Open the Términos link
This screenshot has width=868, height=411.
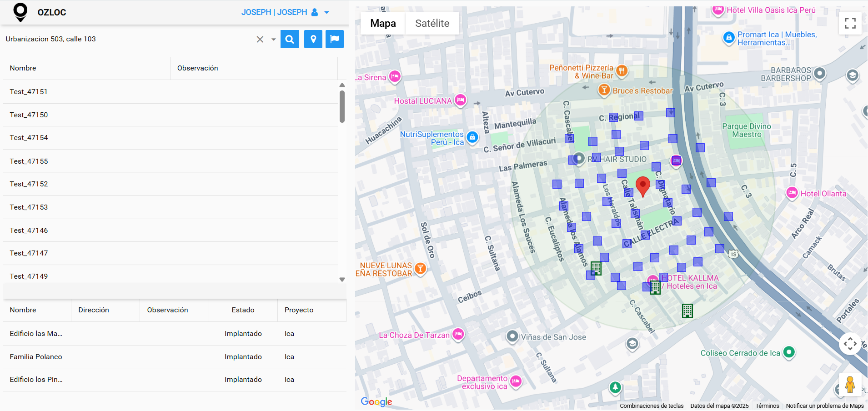click(767, 406)
